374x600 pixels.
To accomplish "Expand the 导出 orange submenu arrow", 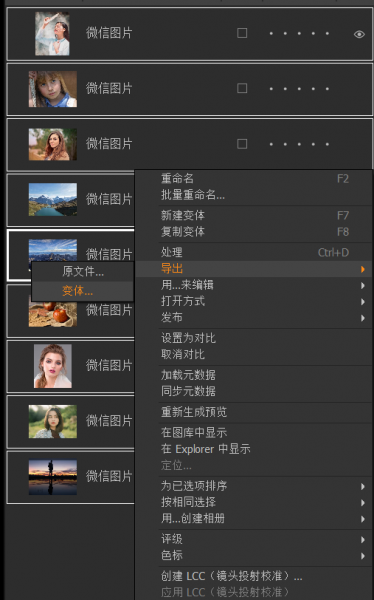I will coord(363,269).
